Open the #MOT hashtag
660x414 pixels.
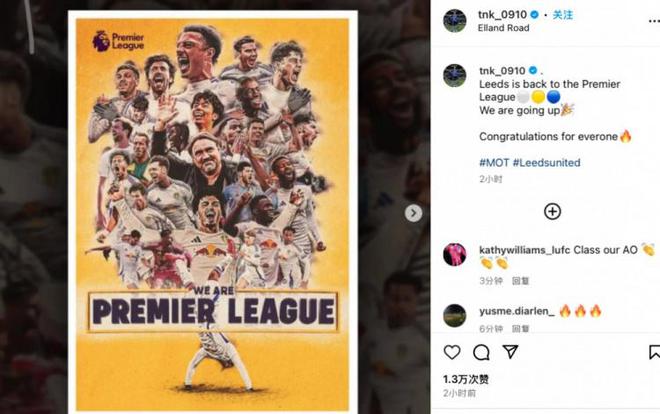coord(494,162)
